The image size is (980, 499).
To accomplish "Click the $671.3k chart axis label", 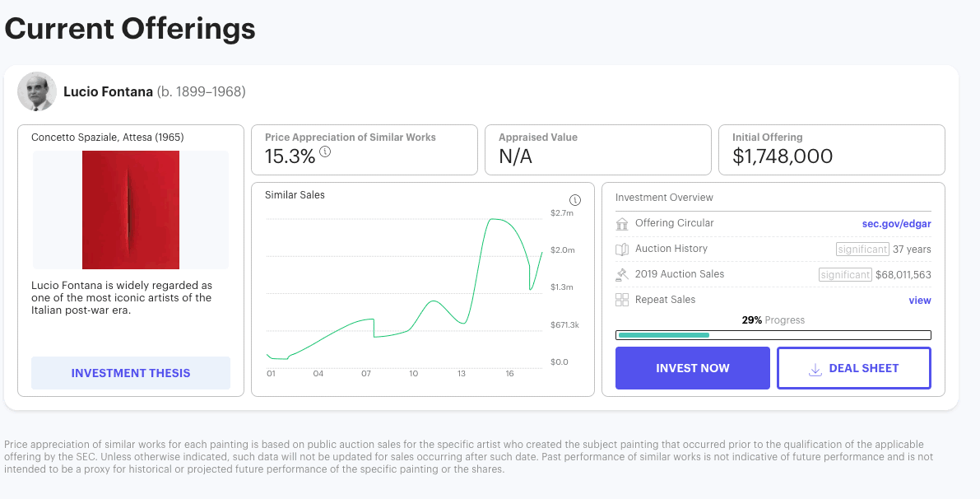I will (564, 324).
